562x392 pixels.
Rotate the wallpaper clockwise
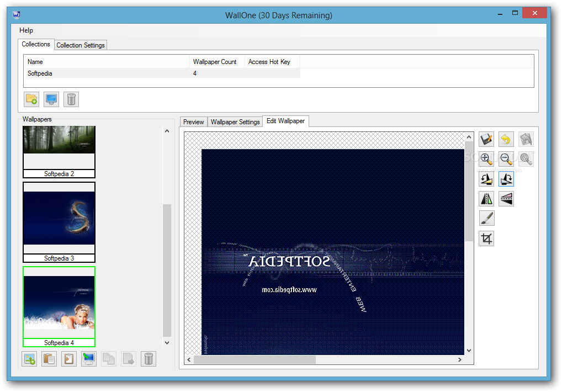506,179
